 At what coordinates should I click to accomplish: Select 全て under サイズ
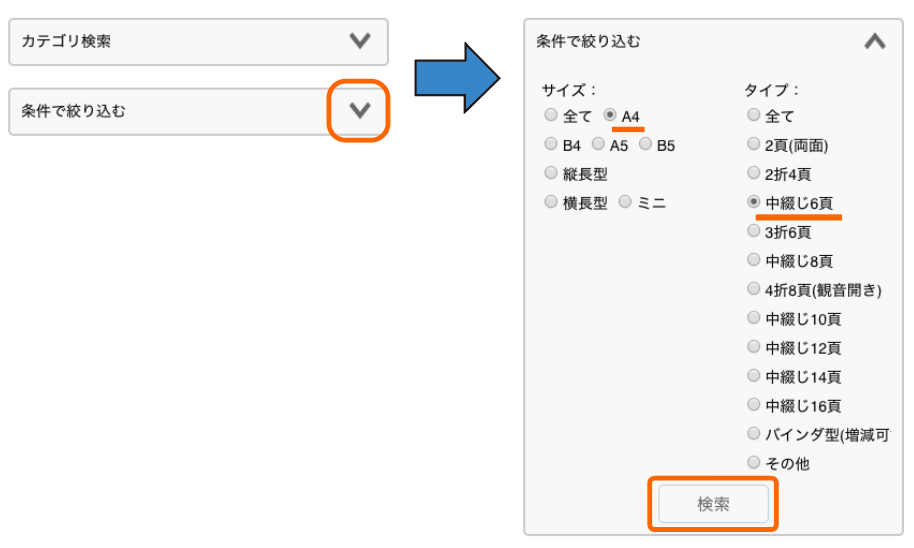(x=551, y=115)
